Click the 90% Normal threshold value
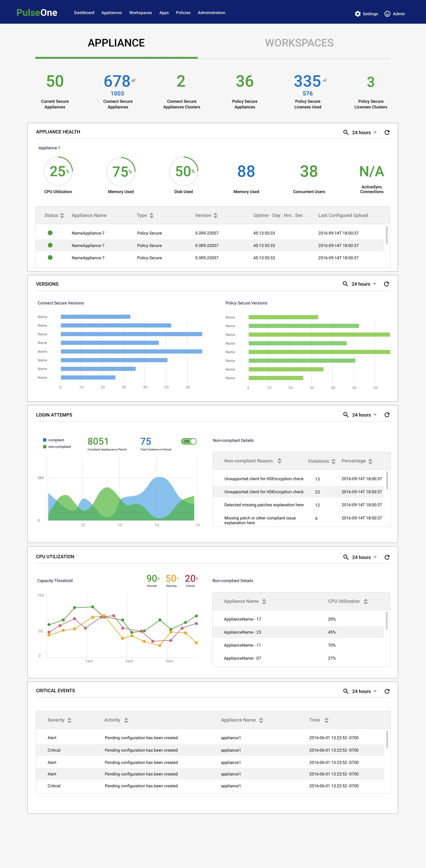Viewport: 426px width, 868px height. pyautogui.click(x=153, y=579)
